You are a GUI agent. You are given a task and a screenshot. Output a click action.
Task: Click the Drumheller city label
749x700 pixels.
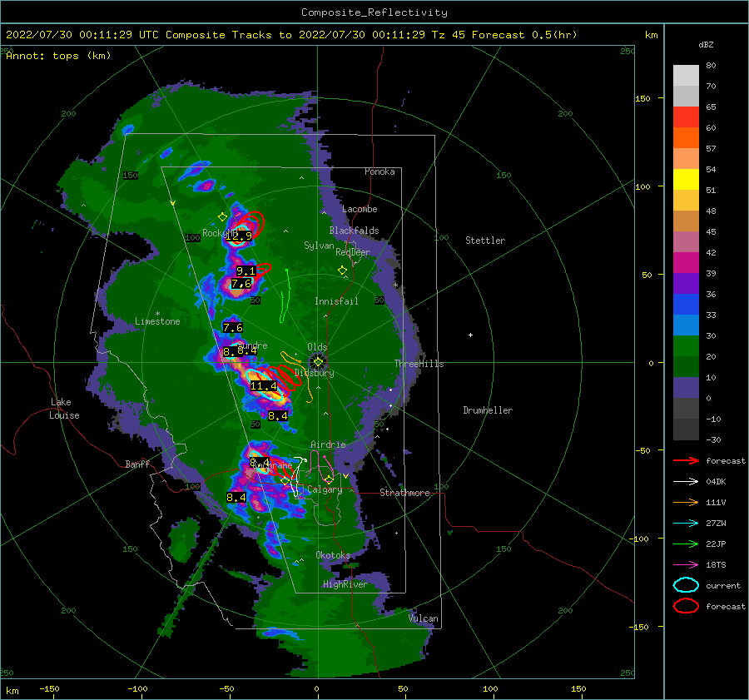coord(488,410)
